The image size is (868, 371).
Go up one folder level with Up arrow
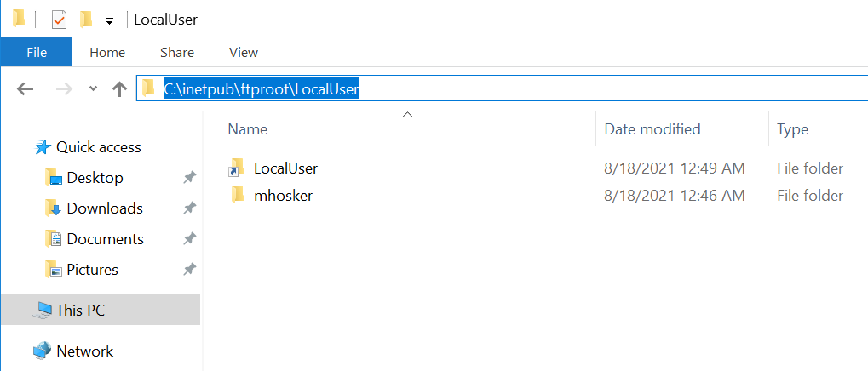pyautogui.click(x=119, y=88)
